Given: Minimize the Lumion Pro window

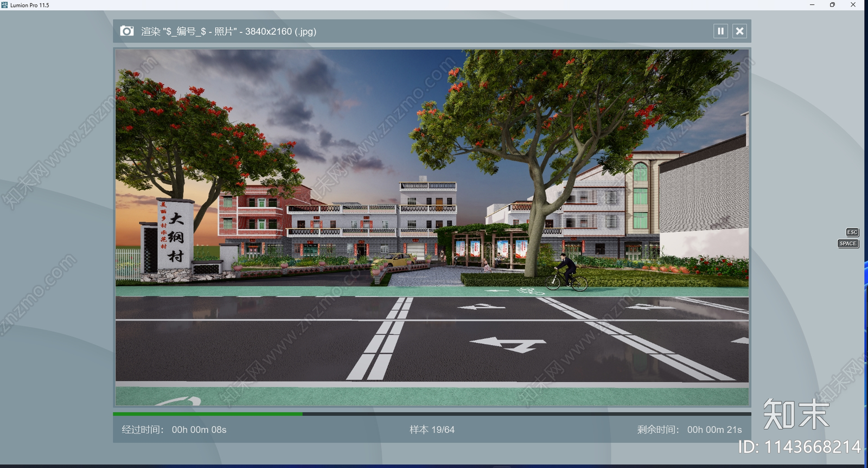Looking at the screenshot, I should (x=812, y=5).
